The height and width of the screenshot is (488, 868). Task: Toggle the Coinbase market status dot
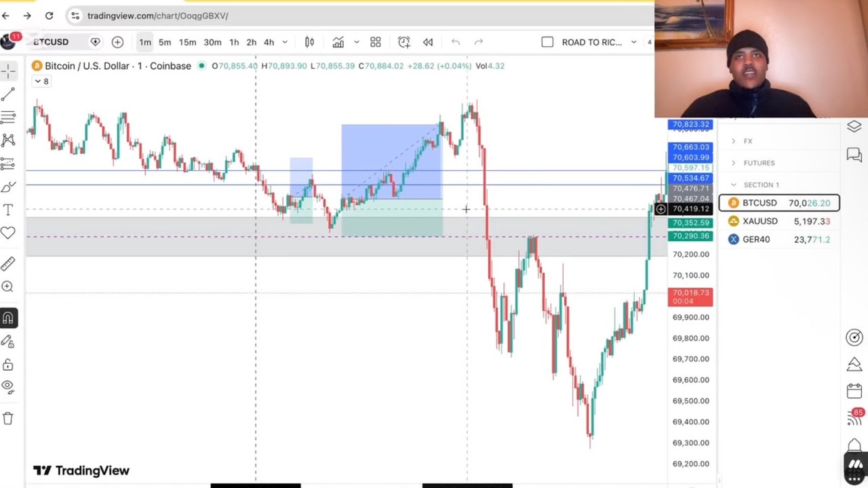point(201,66)
